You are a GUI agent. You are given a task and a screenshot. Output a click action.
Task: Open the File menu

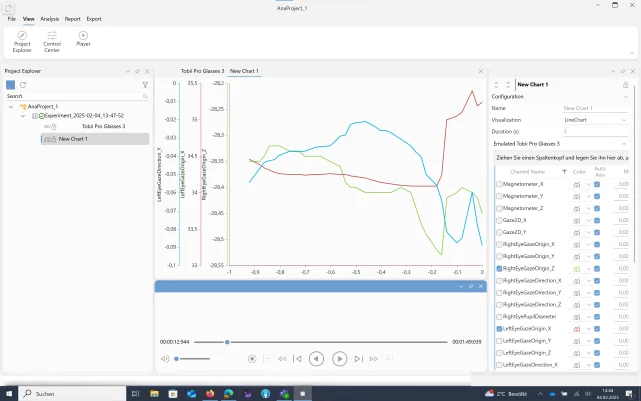11,19
